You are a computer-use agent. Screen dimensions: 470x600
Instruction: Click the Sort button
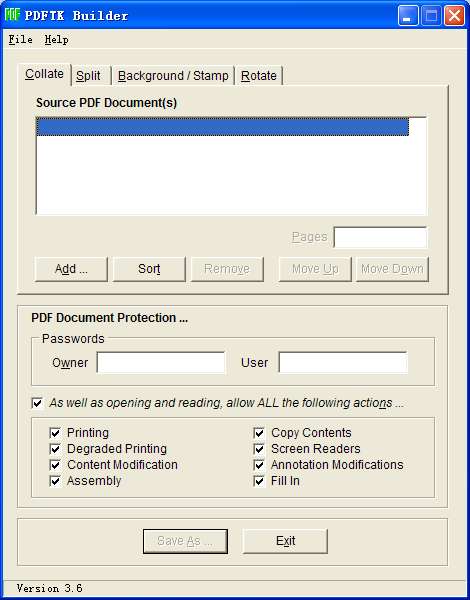point(149,269)
